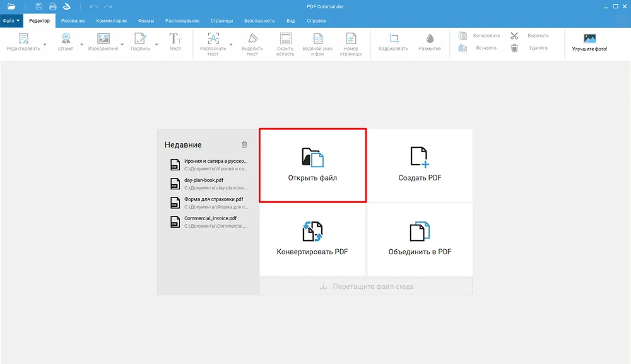Click the Создать PDF tile
Screen dimensions: 631x364
(x=420, y=165)
